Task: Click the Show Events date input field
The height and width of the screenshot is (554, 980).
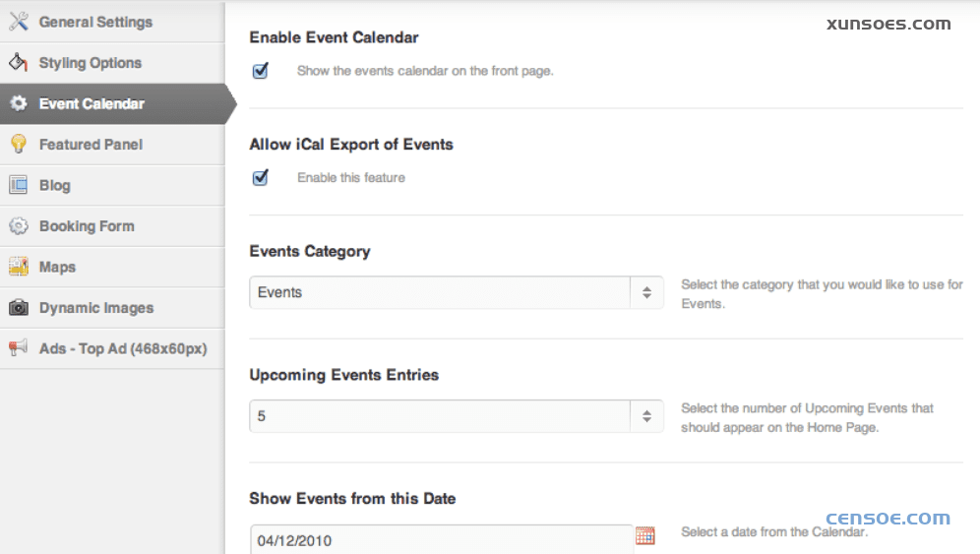Action: [441, 539]
